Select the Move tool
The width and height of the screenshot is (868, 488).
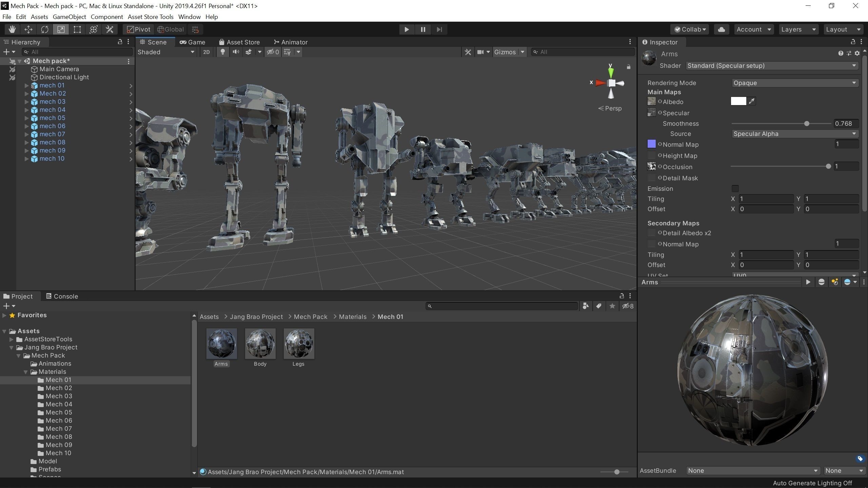28,29
